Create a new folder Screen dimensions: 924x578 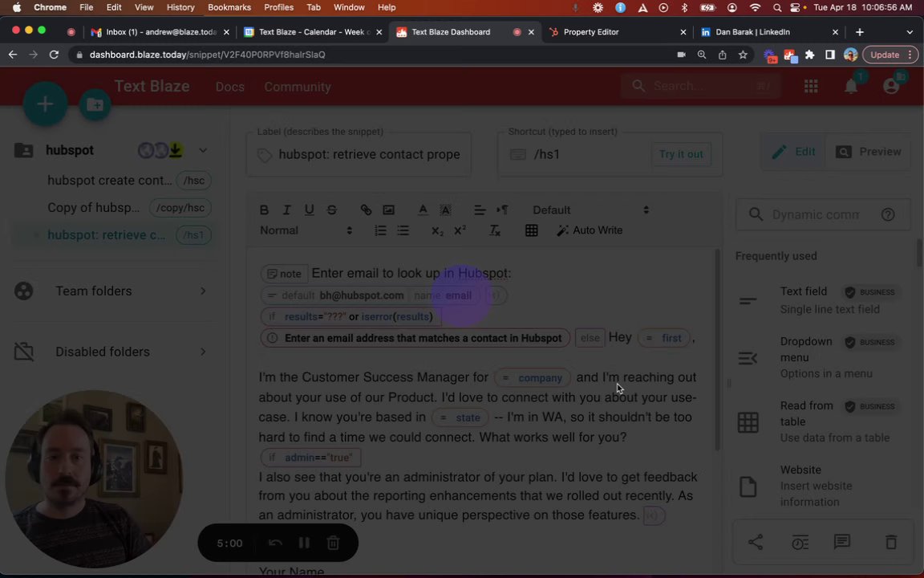[95, 105]
